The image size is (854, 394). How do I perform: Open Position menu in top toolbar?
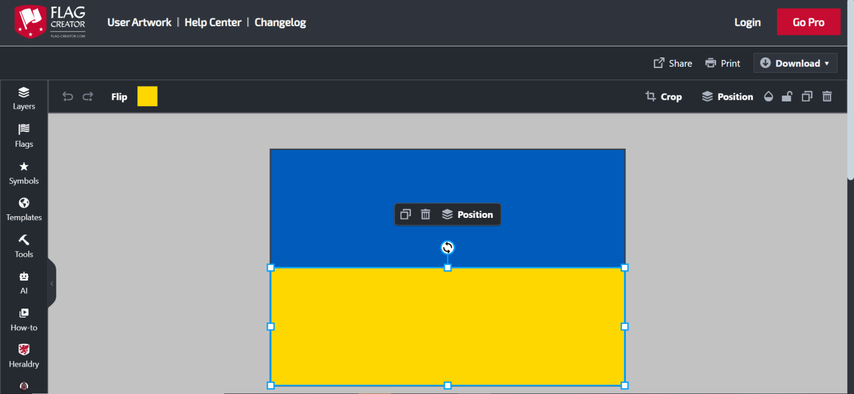[x=727, y=96]
